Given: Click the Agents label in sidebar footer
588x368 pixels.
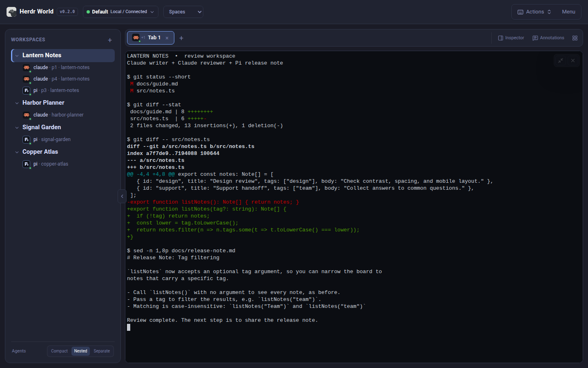Looking at the screenshot, I should [x=19, y=351].
